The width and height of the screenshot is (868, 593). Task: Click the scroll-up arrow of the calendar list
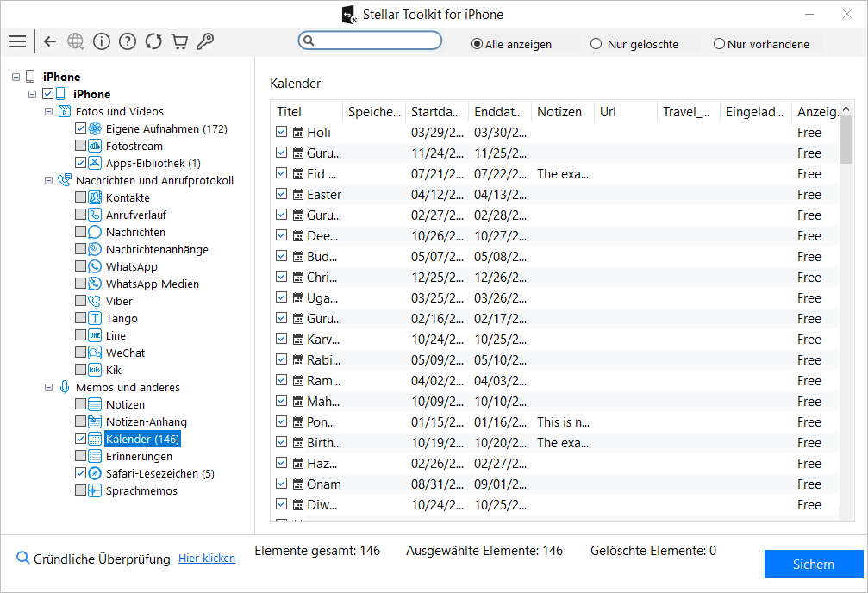846,109
